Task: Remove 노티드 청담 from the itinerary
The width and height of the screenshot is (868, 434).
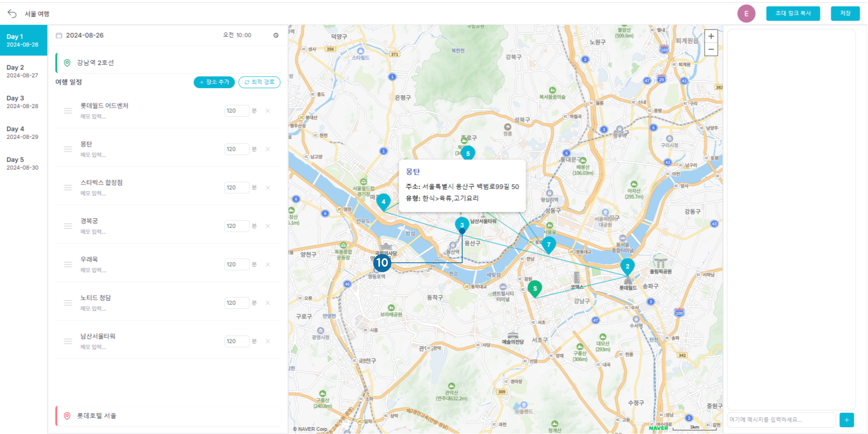Action: tap(268, 303)
